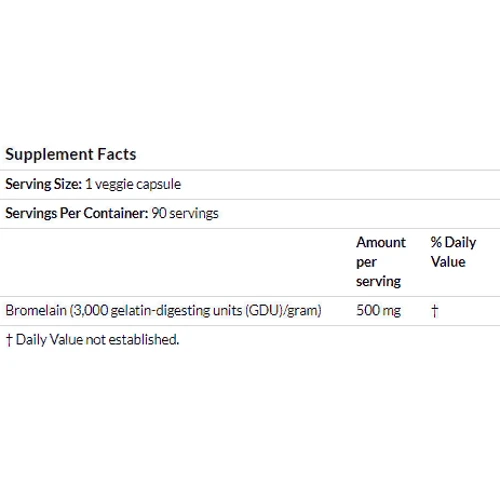
Task: Select the Bromelain ingredient name
Action: coord(36,310)
